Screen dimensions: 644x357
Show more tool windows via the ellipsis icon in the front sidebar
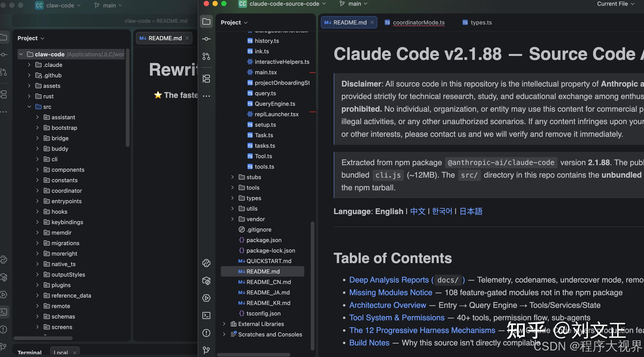pos(206,96)
